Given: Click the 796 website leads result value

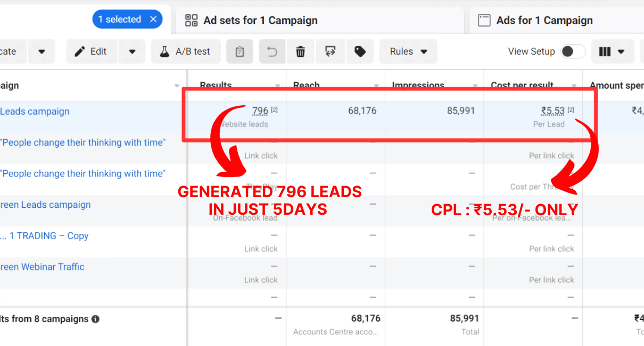Looking at the screenshot, I should pos(260,111).
